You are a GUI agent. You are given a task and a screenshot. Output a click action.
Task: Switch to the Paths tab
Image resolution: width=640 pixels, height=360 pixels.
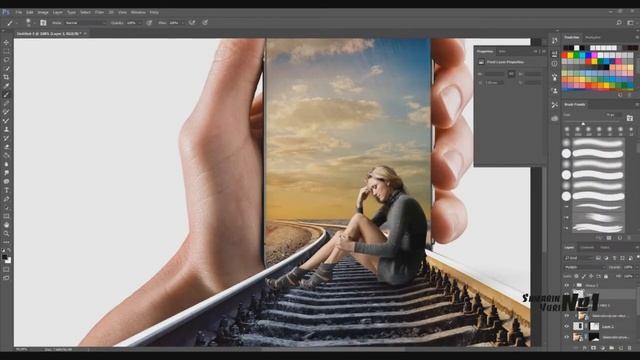[x=605, y=247]
